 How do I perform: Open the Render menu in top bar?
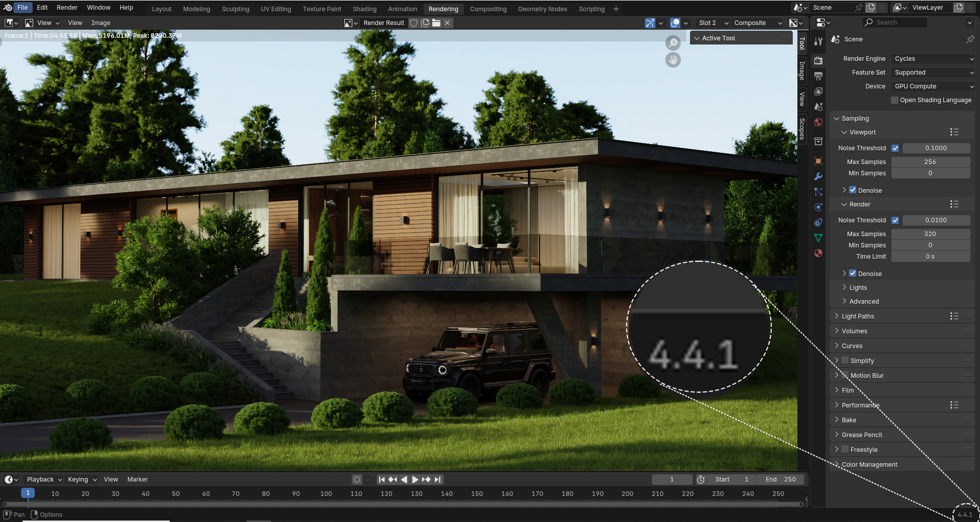(x=67, y=8)
